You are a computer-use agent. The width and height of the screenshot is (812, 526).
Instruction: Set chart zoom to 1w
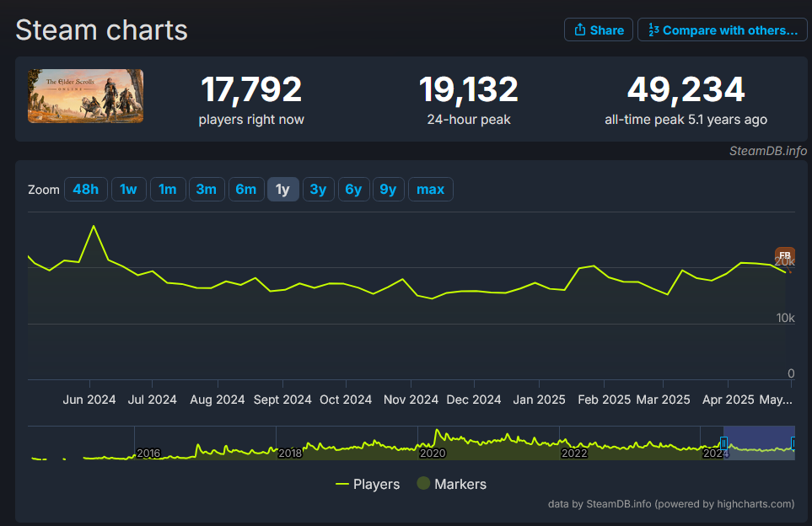[x=128, y=190]
